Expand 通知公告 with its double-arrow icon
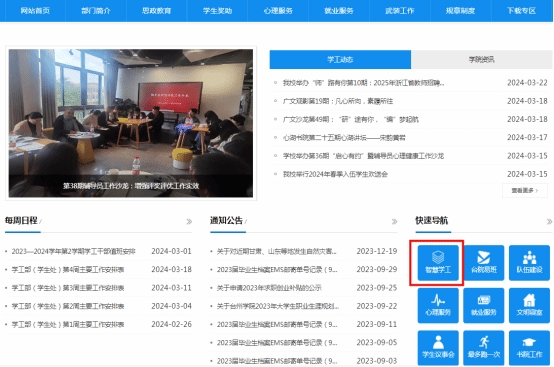This screenshot has height=367, width=554. tap(394, 221)
